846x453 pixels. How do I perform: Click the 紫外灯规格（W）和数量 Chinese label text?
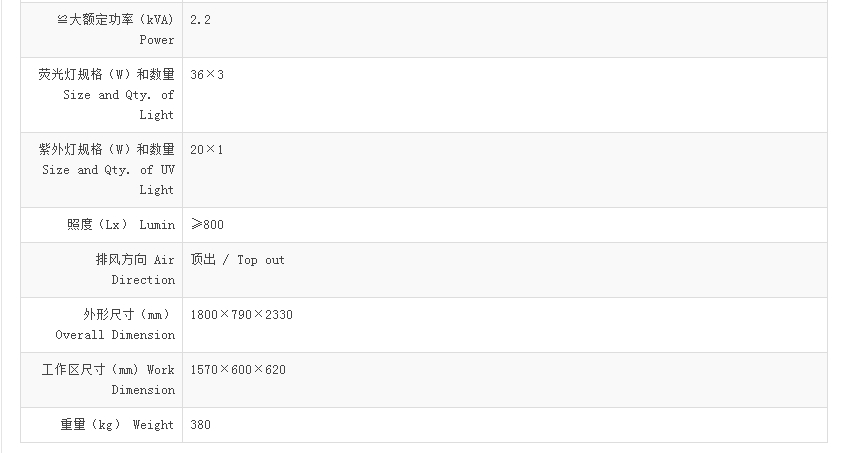point(107,150)
